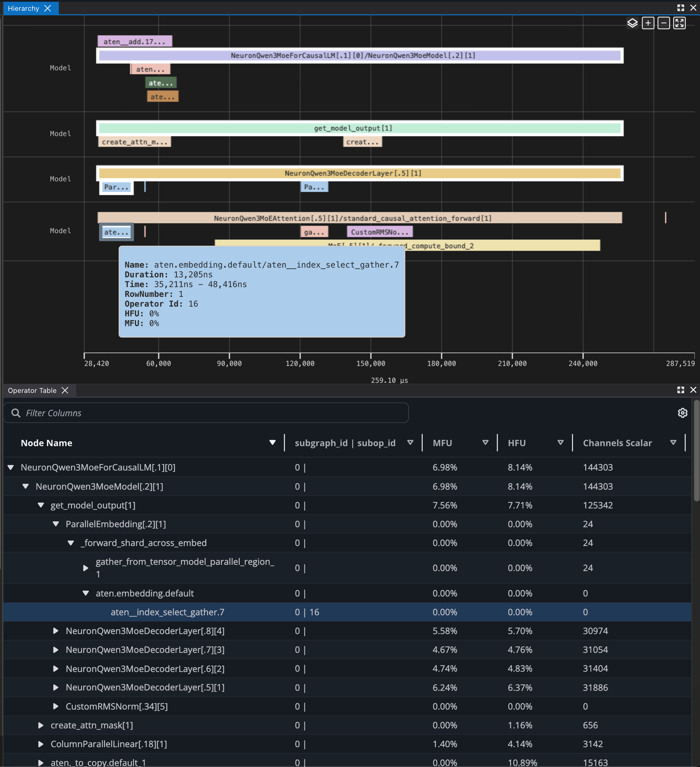Maximize the Hierarchy panel
This screenshot has height=767, width=700.
pos(681,8)
